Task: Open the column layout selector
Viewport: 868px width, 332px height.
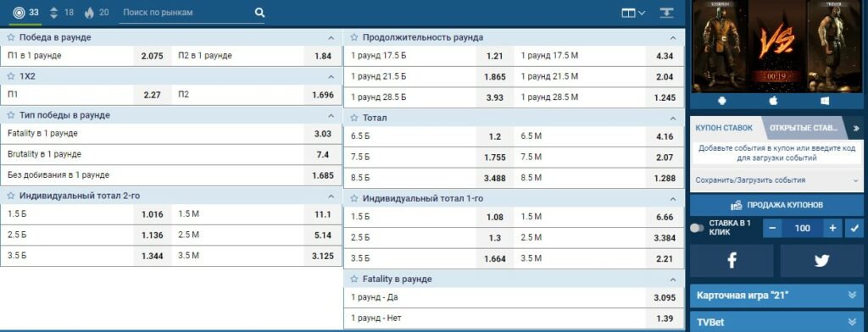Action: (633, 13)
